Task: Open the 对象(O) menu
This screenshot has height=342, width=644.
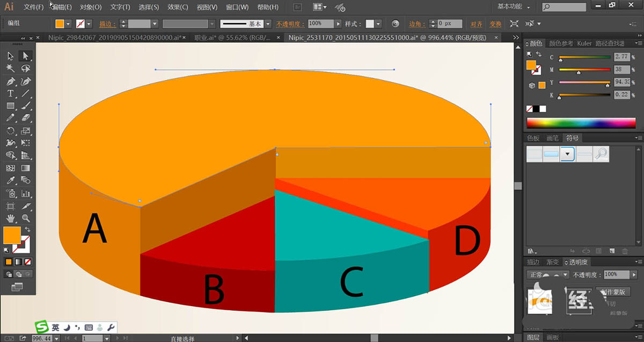Action: click(91, 7)
